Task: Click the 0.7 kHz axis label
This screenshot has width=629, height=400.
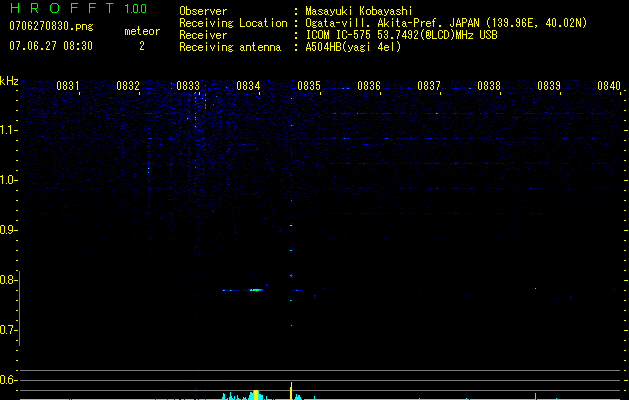Action: pos(8,330)
